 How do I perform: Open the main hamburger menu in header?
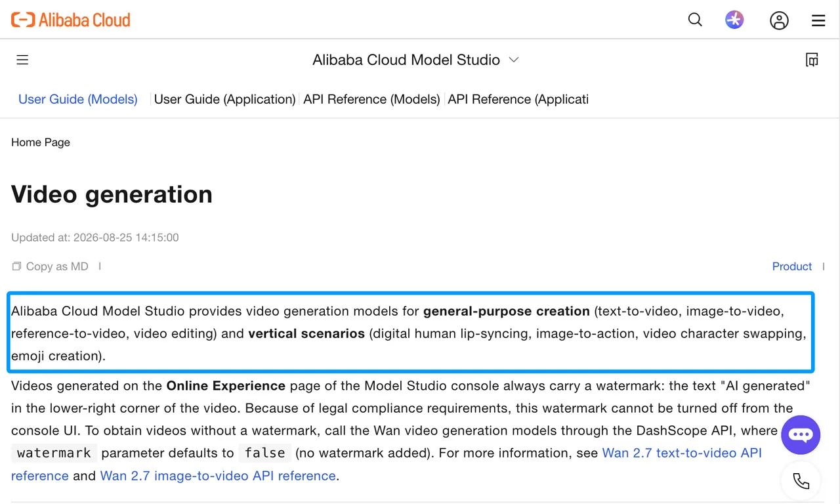tap(818, 20)
